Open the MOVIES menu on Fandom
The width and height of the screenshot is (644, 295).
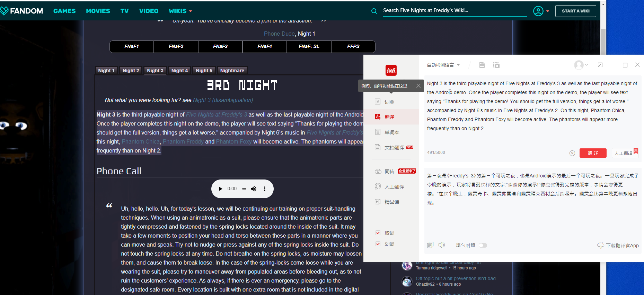(x=98, y=11)
